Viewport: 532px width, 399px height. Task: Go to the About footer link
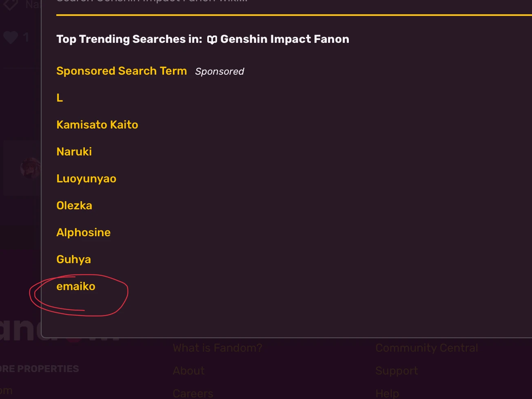point(189,371)
